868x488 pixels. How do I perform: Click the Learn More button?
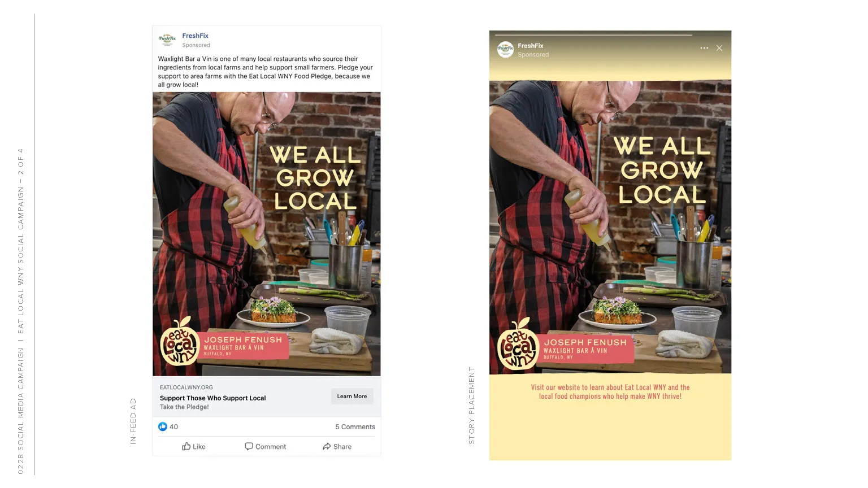[351, 396]
